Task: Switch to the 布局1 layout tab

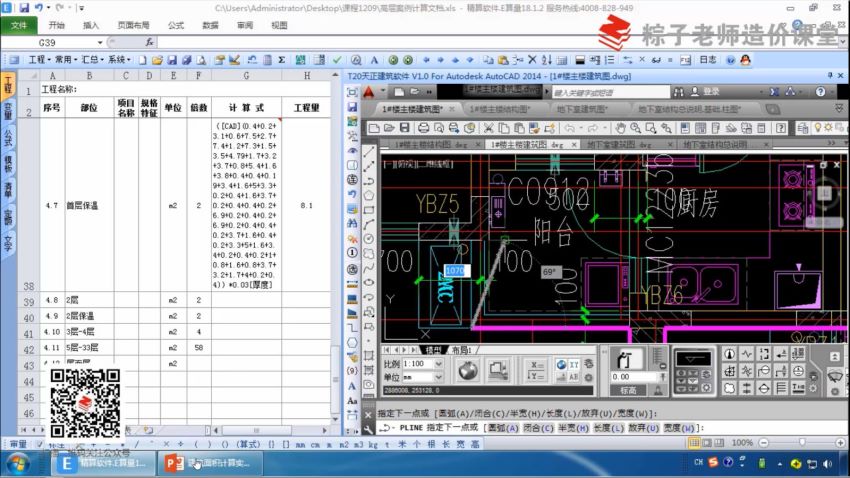Action: tap(462, 350)
